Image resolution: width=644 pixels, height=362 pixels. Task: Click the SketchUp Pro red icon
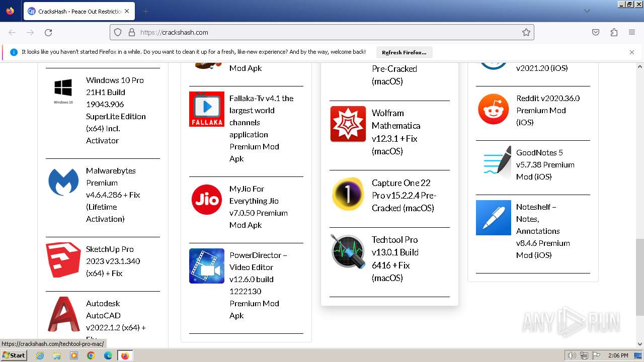[x=63, y=260]
